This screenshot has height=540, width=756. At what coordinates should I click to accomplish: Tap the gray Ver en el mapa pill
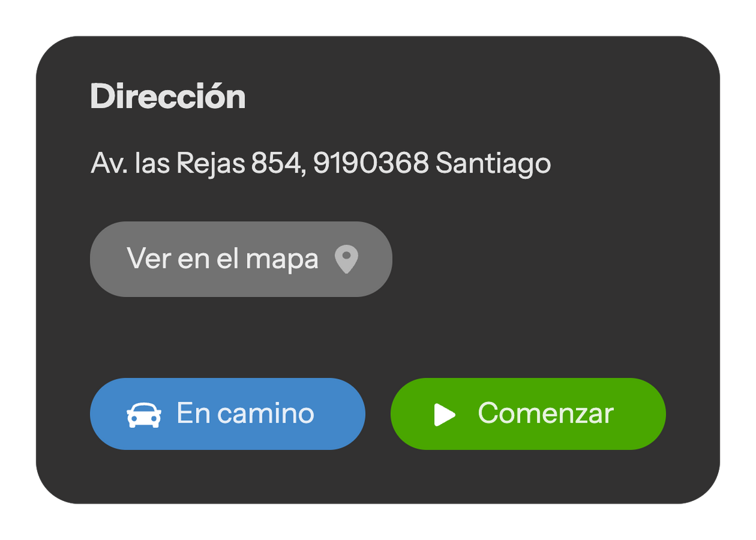tap(241, 259)
